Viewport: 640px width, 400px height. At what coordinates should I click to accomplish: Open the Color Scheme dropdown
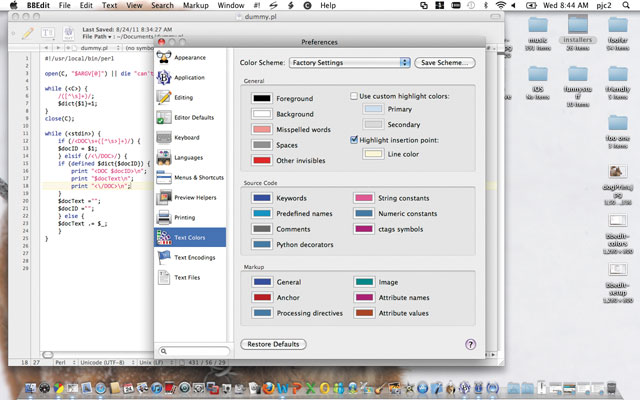pos(349,62)
